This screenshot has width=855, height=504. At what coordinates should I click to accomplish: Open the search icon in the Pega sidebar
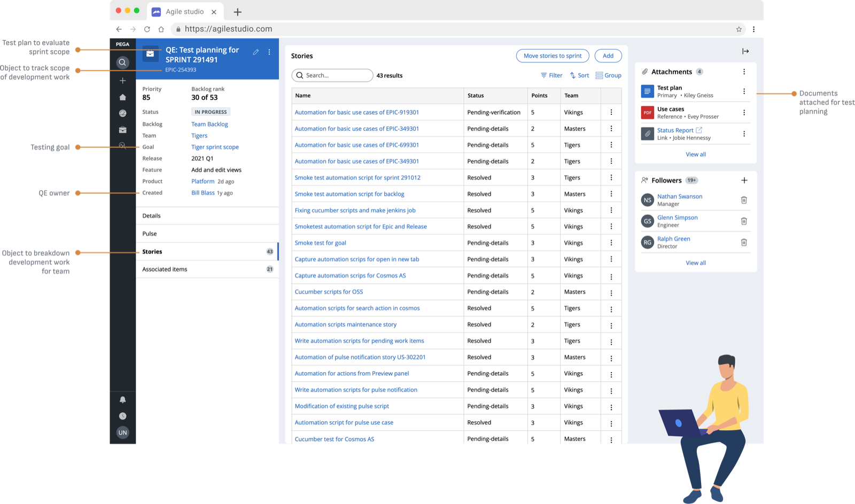[x=122, y=62]
